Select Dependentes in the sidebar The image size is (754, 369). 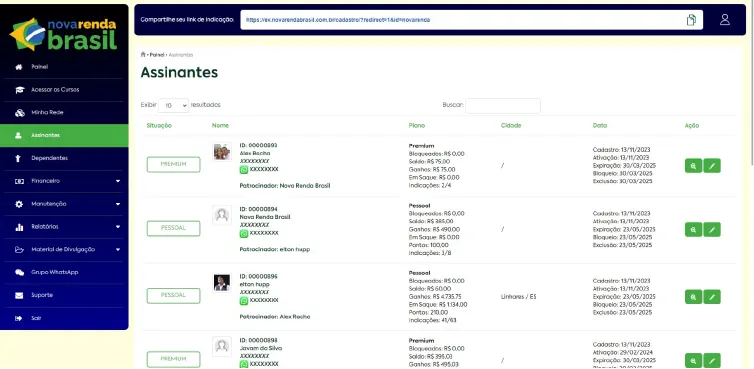(x=64, y=158)
